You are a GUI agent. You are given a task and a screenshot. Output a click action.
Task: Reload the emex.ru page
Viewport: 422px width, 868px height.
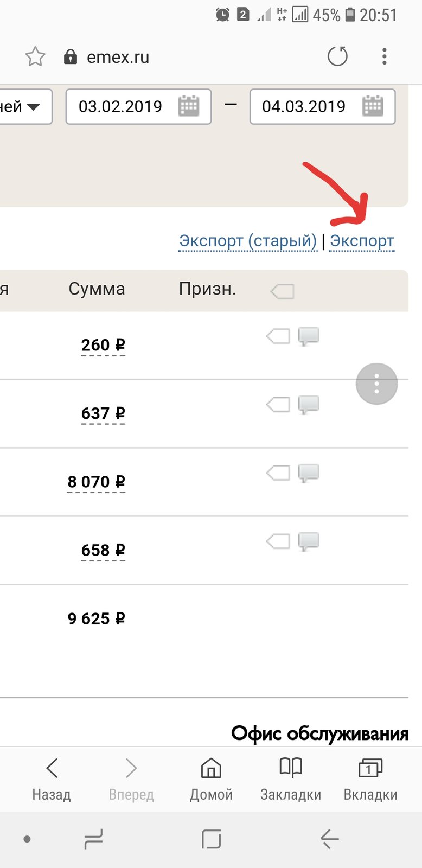tap(337, 56)
